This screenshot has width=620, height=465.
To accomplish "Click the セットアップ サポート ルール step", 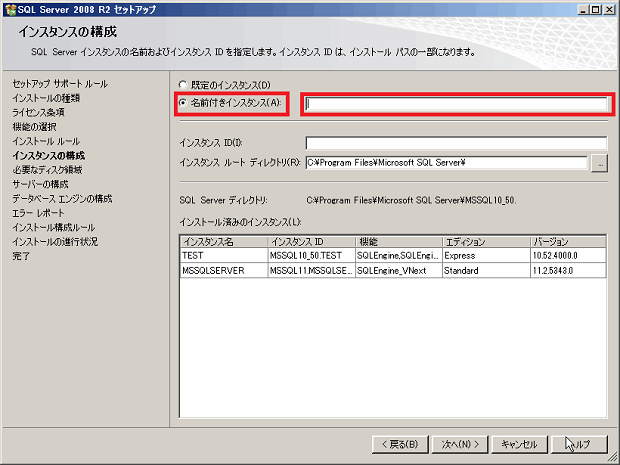I will click(60, 84).
